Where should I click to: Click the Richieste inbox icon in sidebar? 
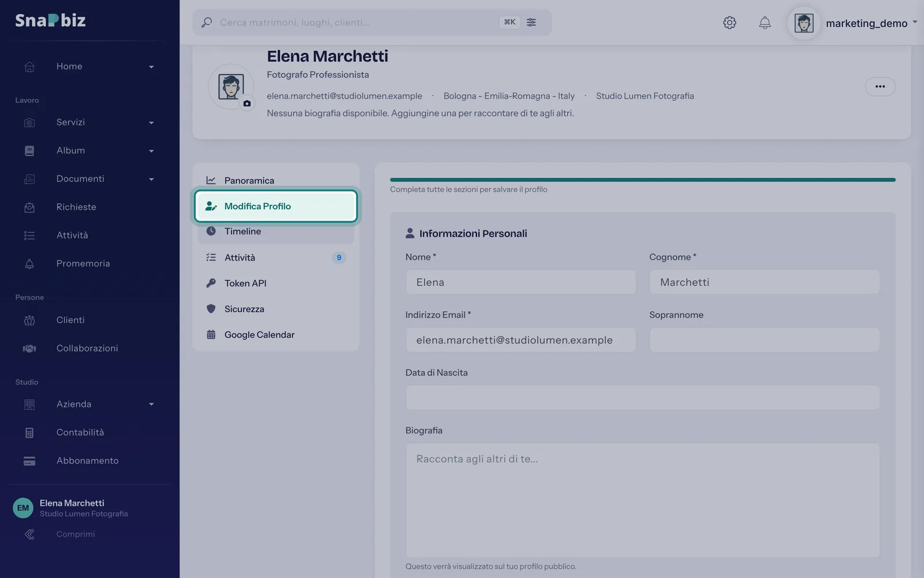click(x=29, y=207)
